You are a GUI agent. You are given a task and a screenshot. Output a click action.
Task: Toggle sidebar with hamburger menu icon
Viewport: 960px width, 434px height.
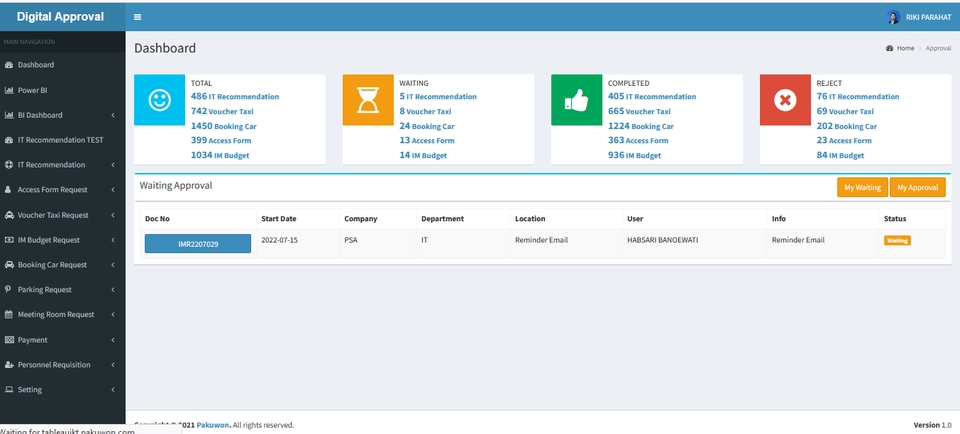click(x=137, y=17)
